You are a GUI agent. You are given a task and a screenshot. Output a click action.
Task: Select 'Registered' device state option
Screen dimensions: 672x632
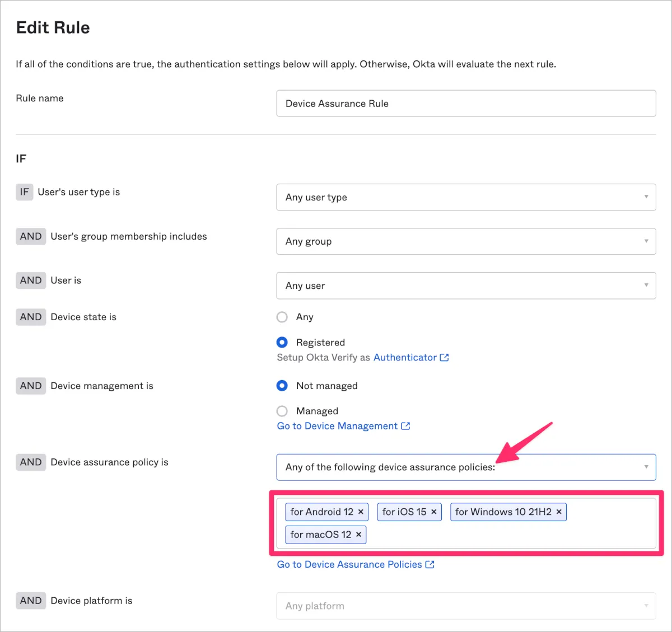point(282,342)
